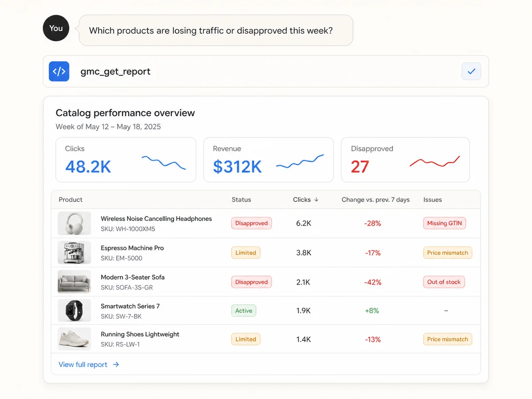The image size is (532, 399).
Task: Click the Clicks sparkline chart
Action: pos(164,162)
